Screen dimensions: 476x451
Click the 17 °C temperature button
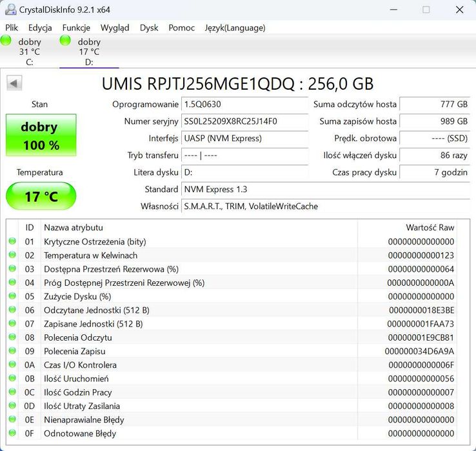[41, 196]
